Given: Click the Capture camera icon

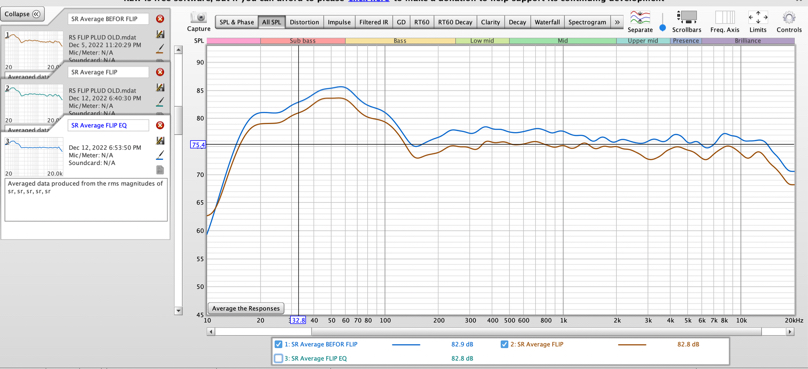Looking at the screenshot, I should [x=198, y=18].
